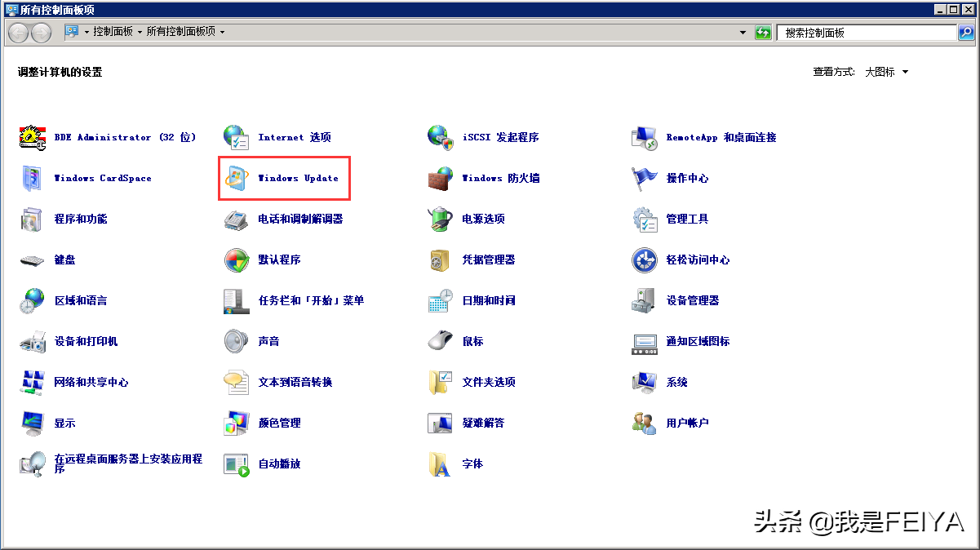This screenshot has height=550, width=980.
Task: Click the 控制面板 breadcrumb segment
Action: click(x=113, y=32)
